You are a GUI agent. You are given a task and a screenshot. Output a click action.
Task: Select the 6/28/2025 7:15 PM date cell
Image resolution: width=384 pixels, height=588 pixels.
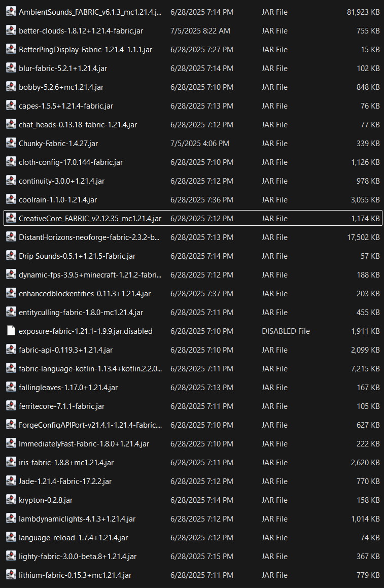[x=202, y=557]
